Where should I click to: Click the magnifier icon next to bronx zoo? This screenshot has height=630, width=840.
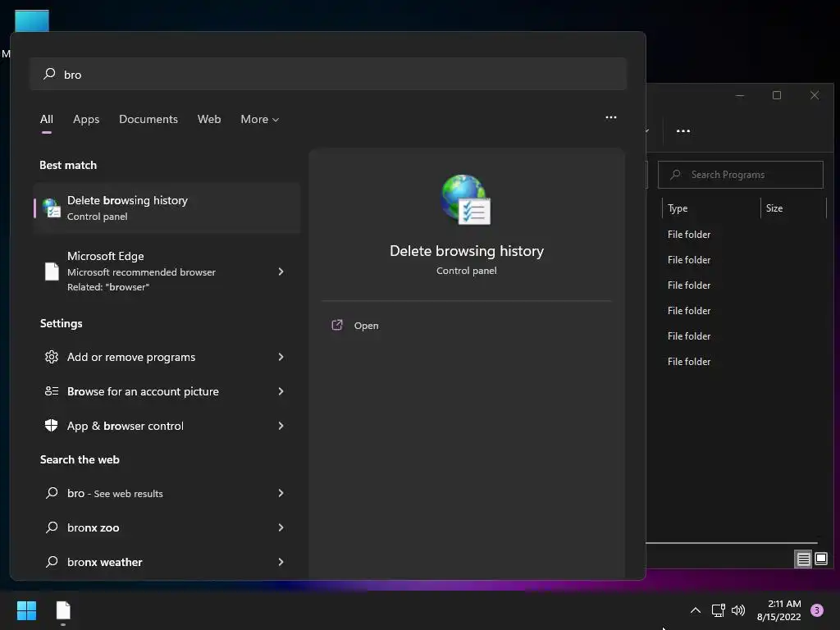pos(52,527)
